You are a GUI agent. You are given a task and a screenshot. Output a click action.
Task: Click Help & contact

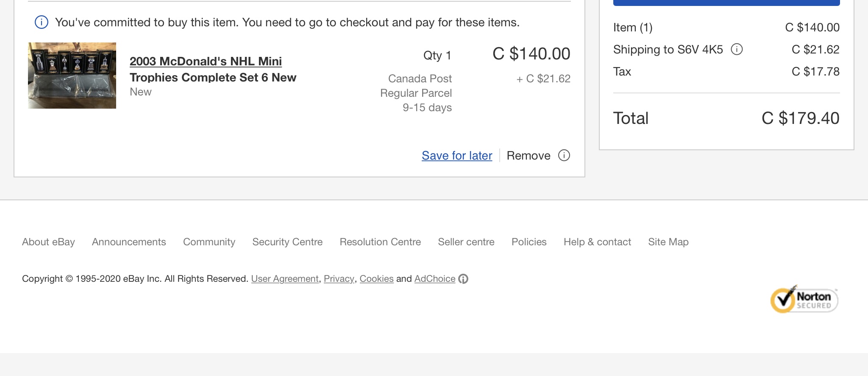coord(597,242)
